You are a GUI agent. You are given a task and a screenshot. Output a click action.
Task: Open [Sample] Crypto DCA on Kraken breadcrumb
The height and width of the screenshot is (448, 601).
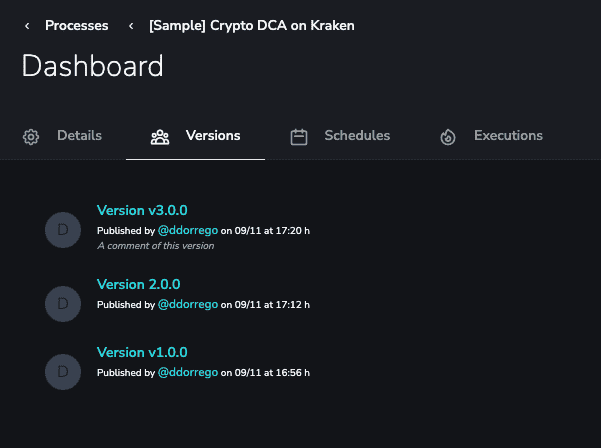252,26
